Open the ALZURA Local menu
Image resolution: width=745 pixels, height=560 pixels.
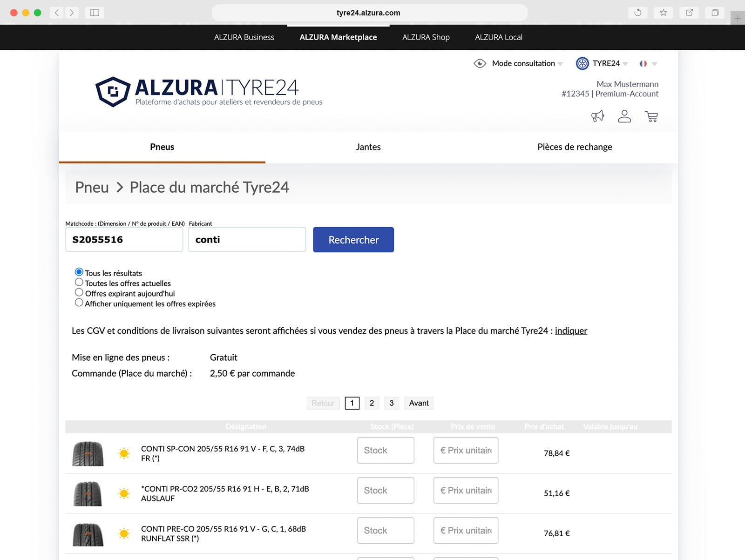tap(499, 37)
